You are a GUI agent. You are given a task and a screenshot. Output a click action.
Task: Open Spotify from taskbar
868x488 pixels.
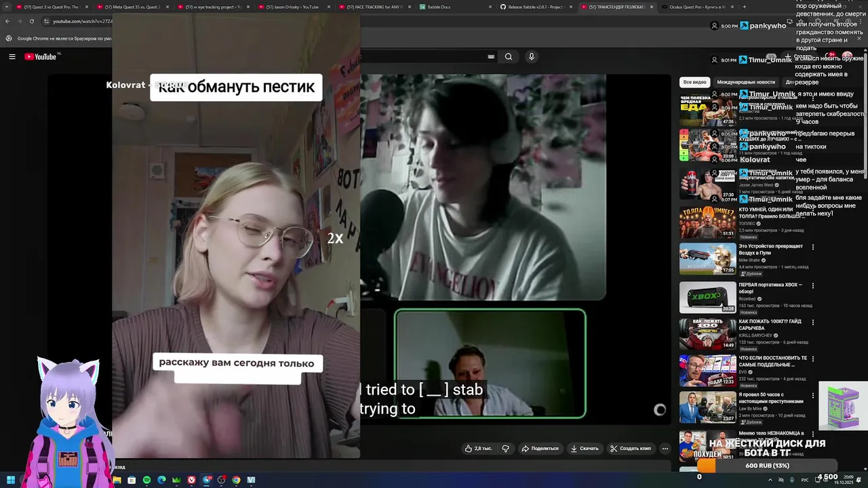tap(146, 480)
